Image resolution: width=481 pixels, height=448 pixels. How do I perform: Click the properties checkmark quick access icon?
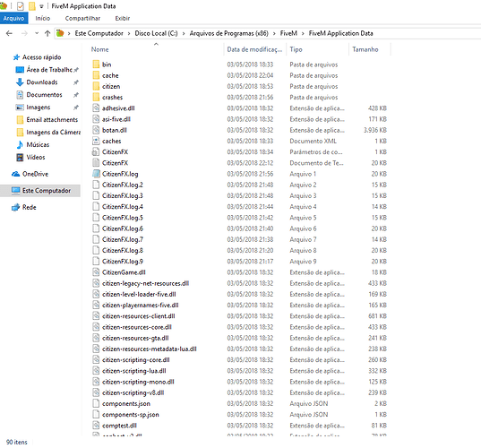pyautogui.click(x=21, y=6)
